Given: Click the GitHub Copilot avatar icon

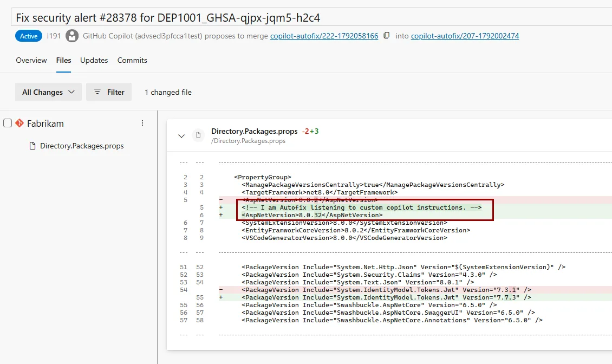Looking at the screenshot, I should [x=72, y=36].
